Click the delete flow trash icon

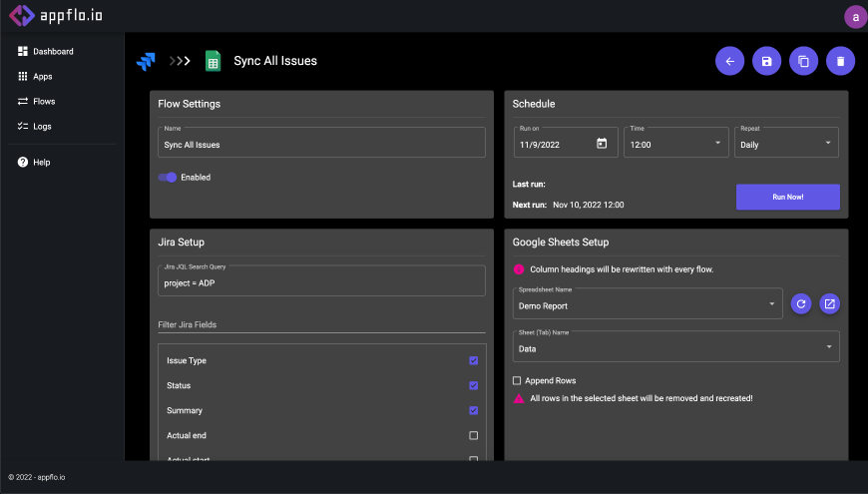click(x=840, y=61)
